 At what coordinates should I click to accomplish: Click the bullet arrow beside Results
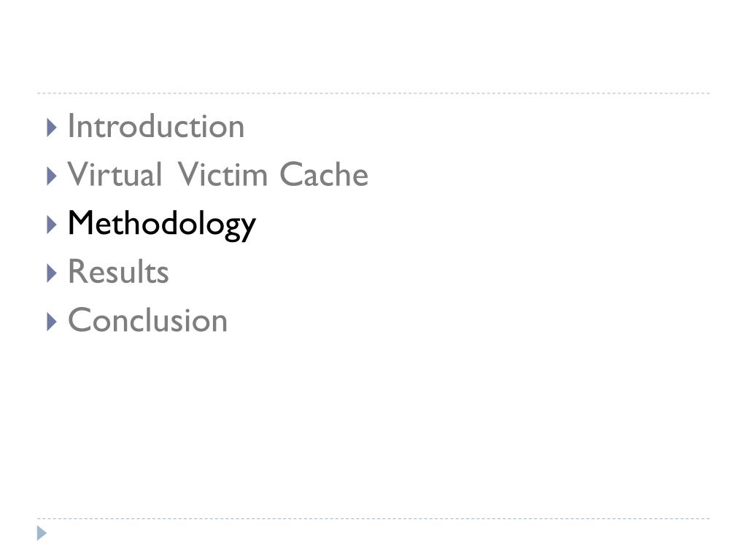51,273
